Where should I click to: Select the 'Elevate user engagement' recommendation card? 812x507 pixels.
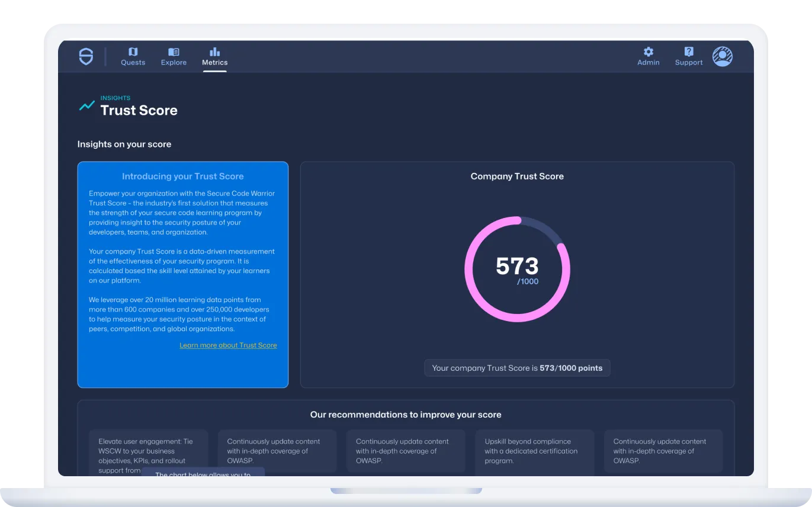click(x=148, y=451)
